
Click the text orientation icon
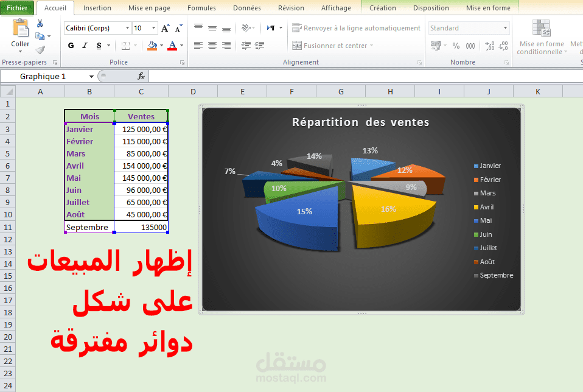coord(246,28)
